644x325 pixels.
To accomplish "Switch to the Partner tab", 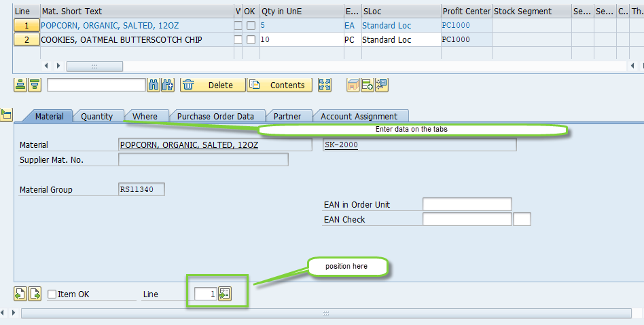I will [x=287, y=116].
